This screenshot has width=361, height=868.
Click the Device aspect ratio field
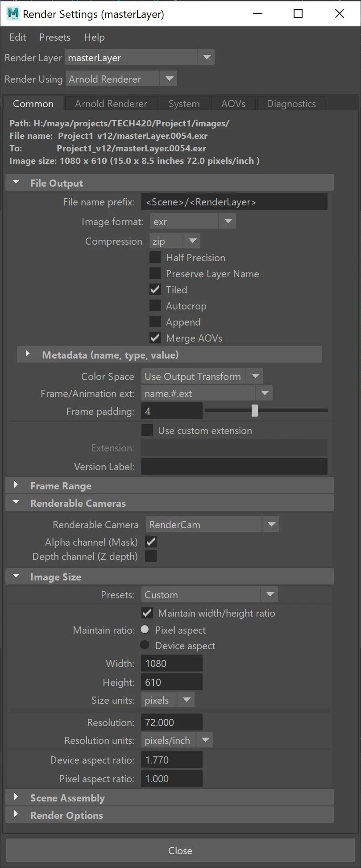point(172,760)
